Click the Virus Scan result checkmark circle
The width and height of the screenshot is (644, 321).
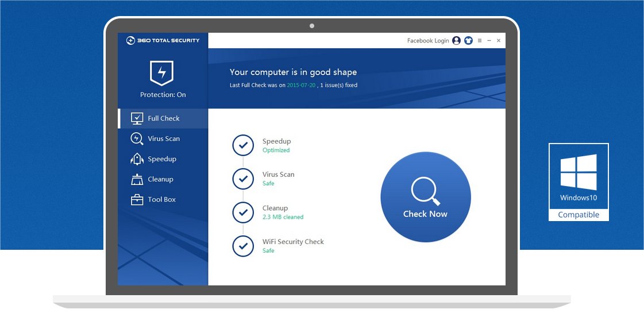243,179
